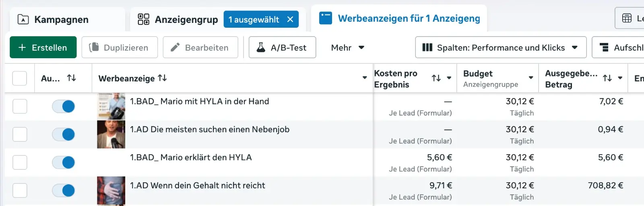Open thumbnail of Mario mit HYLA in der Hand
The image size is (644, 206).
click(111, 106)
